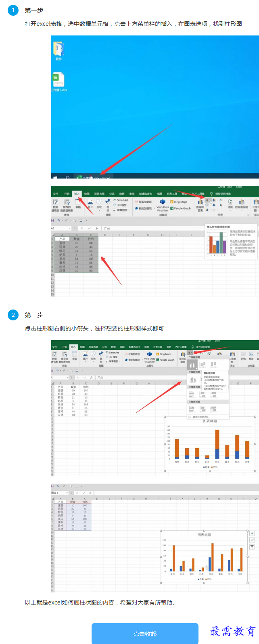Screen dimensions: 259x644
Task: Expand 我的加载项 in step-one Excel ribbon
Action: (x=144, y=208)
